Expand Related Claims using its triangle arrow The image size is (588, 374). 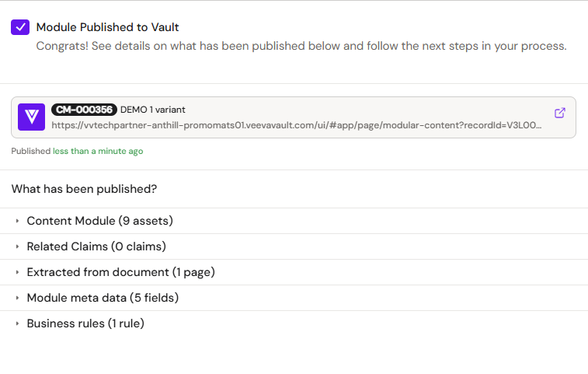(x=17, y=246)
